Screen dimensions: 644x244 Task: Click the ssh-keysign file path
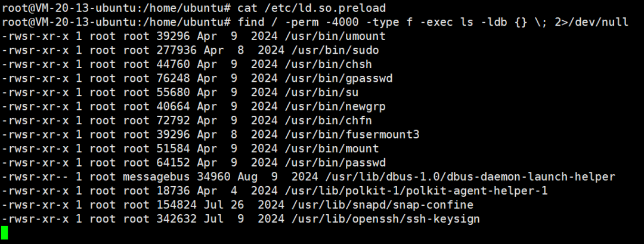pos(386,220)
